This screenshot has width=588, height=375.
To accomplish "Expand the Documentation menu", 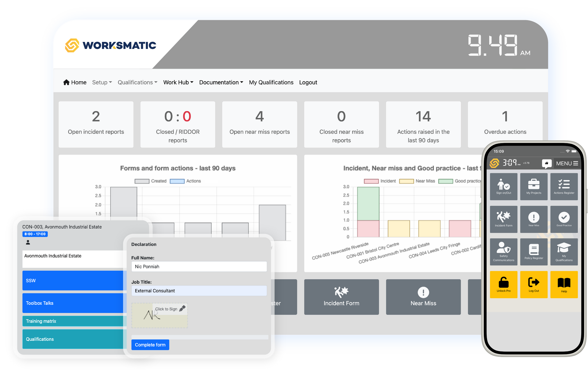I will (221, 82).
